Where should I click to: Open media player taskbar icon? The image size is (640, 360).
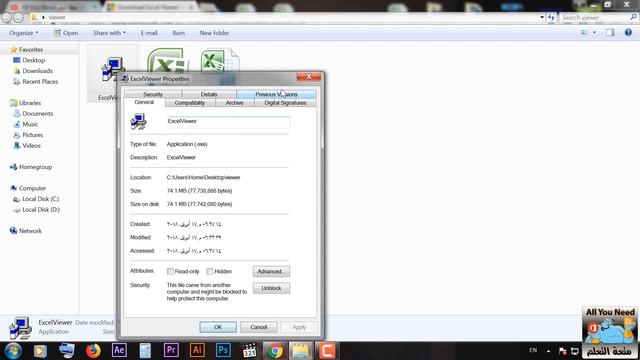click(40, 351)
